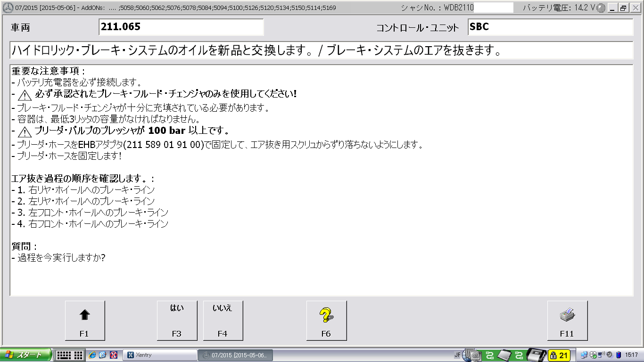Click the tablet connection icon in taskbar
Screen dimensions: 644x362
coord(504,355)
